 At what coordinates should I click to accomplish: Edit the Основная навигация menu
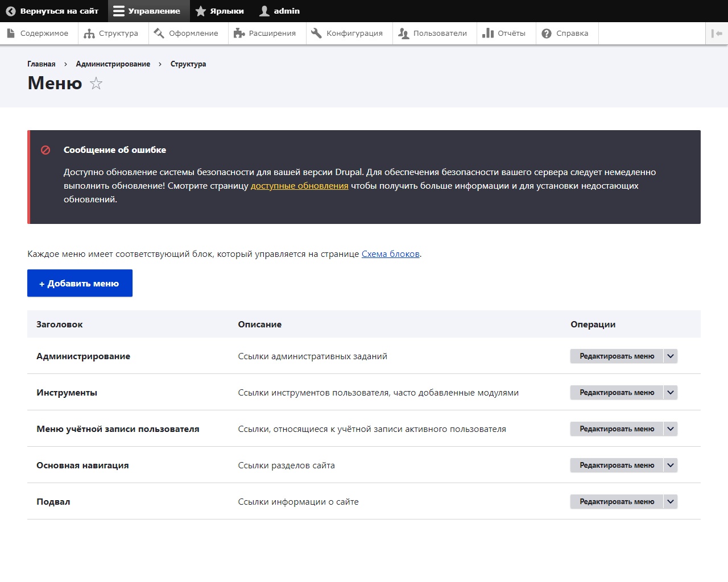617,465
